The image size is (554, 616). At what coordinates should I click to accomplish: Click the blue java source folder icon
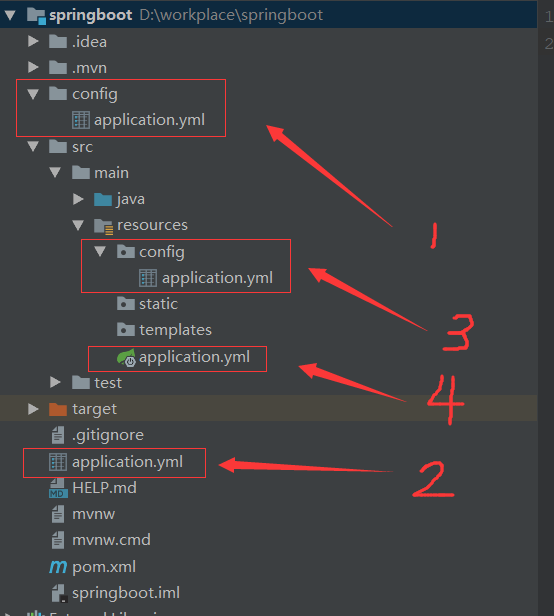103,199
